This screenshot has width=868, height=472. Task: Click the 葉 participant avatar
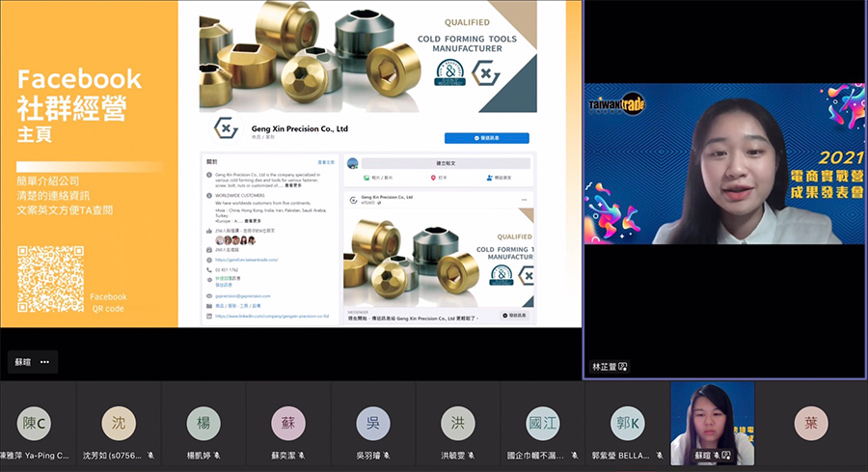811,424
